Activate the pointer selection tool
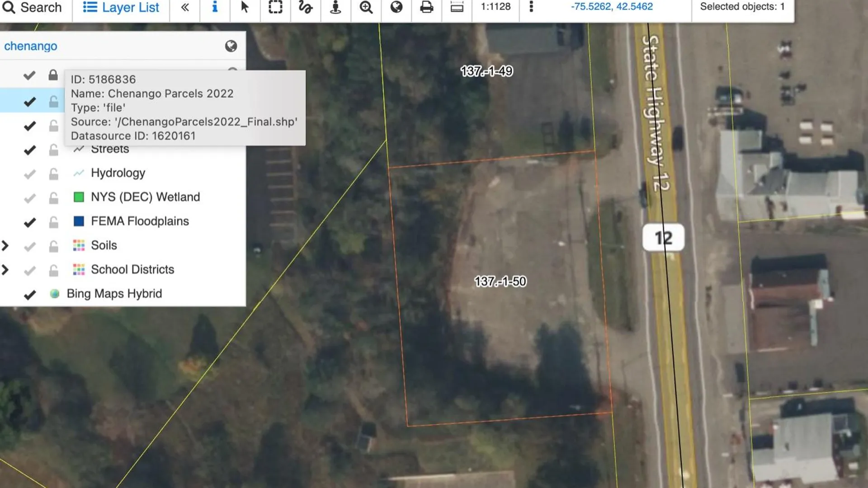This screenshot has height=488, width=868. [245, 7]
